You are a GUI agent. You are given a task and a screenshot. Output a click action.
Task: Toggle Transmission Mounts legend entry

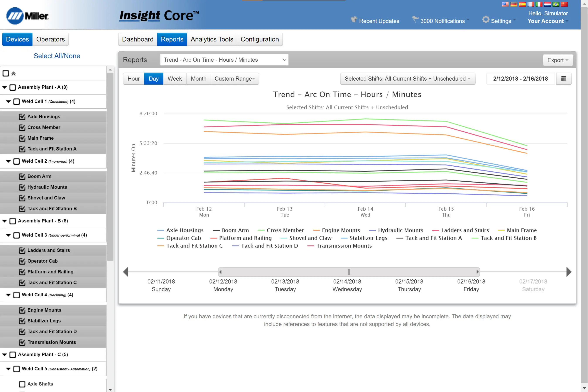click(x=340, y=246)
